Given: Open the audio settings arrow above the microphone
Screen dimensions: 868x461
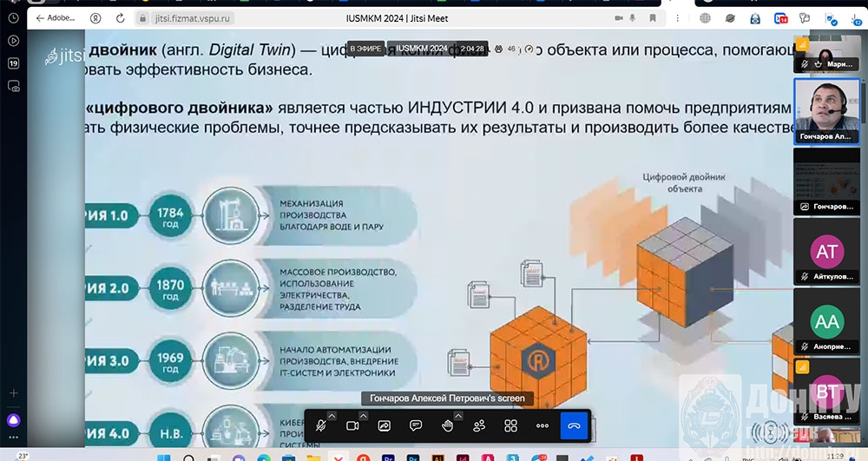Looking at the screenshot, I should 331,416.
